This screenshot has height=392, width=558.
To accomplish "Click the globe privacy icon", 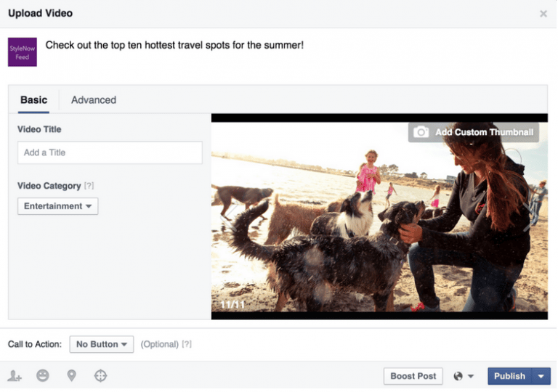I will click(x=458, y=376).
